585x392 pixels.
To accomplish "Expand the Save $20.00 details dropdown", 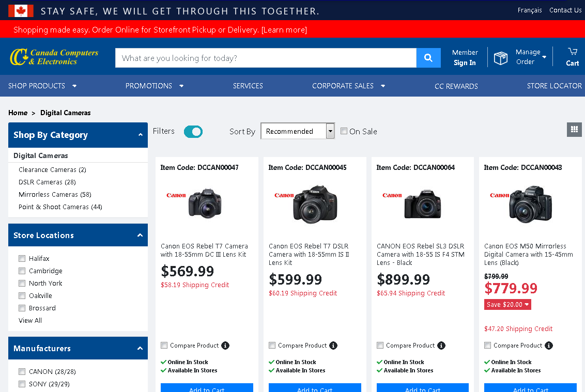I will [507, 304].
